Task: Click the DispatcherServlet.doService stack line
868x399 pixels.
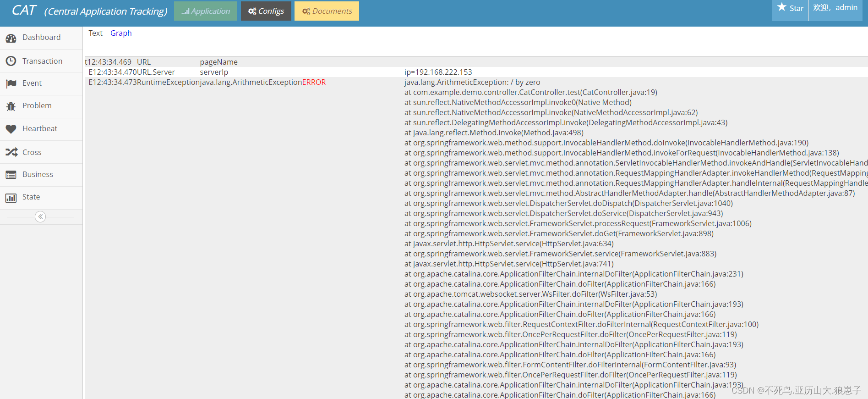Action: click(564, 214)
